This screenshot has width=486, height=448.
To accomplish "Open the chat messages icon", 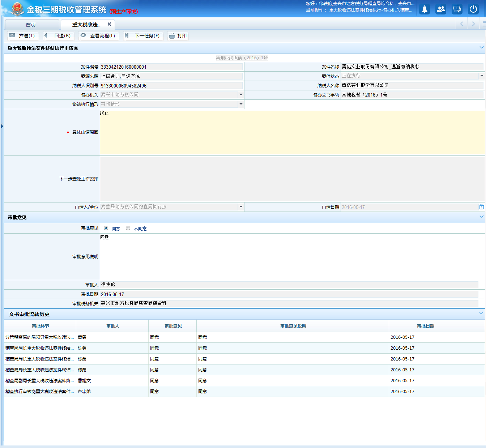I will click(x=457, y=9).
